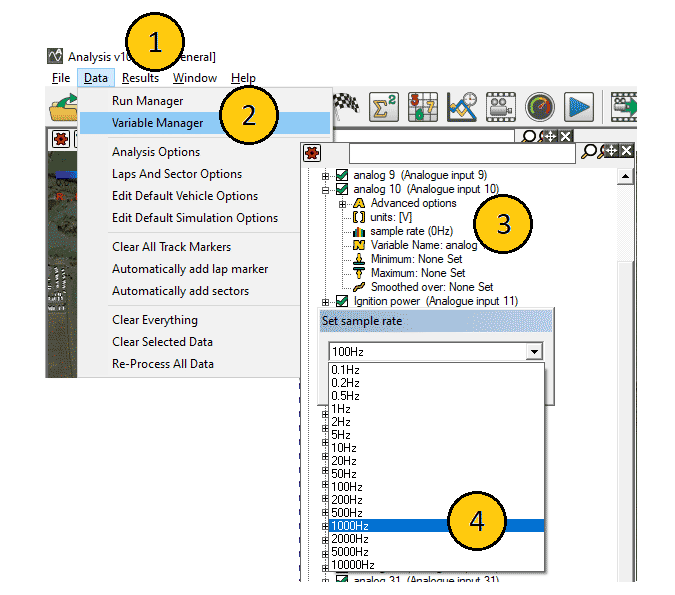This screenshot has height=595, width=675.
Task: Open the Results menu
Action: (x=140, y=78)
